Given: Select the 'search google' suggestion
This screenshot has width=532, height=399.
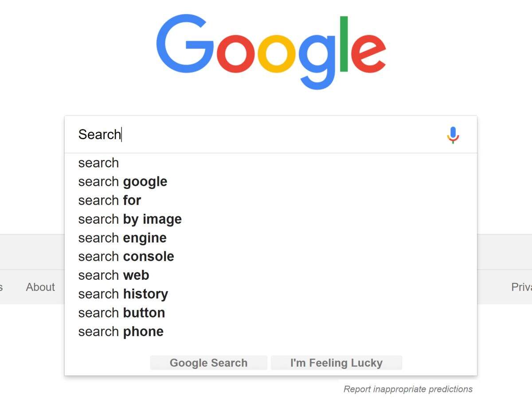Looking at the screenshot, I should pos(123,182).
